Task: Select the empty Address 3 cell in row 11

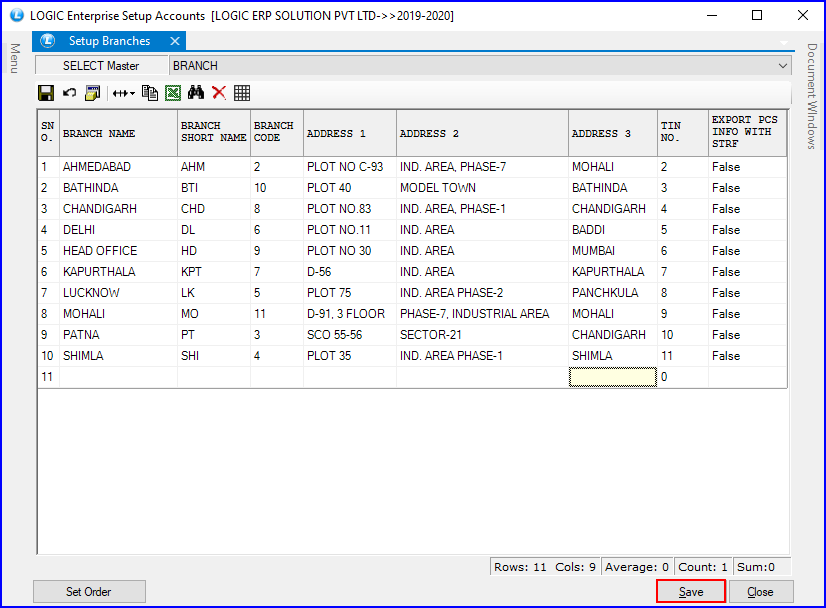Action: [x=613, y=377]
